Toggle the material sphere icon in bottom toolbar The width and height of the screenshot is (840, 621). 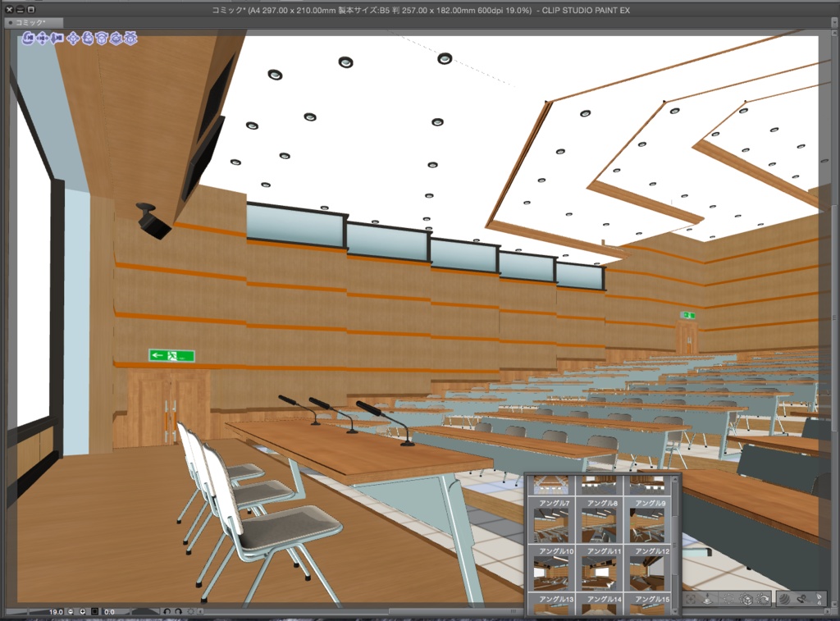[784, 598]
